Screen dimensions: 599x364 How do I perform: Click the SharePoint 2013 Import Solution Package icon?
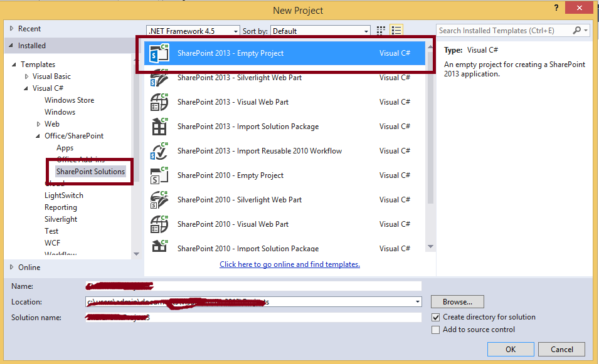pos(159,127)
